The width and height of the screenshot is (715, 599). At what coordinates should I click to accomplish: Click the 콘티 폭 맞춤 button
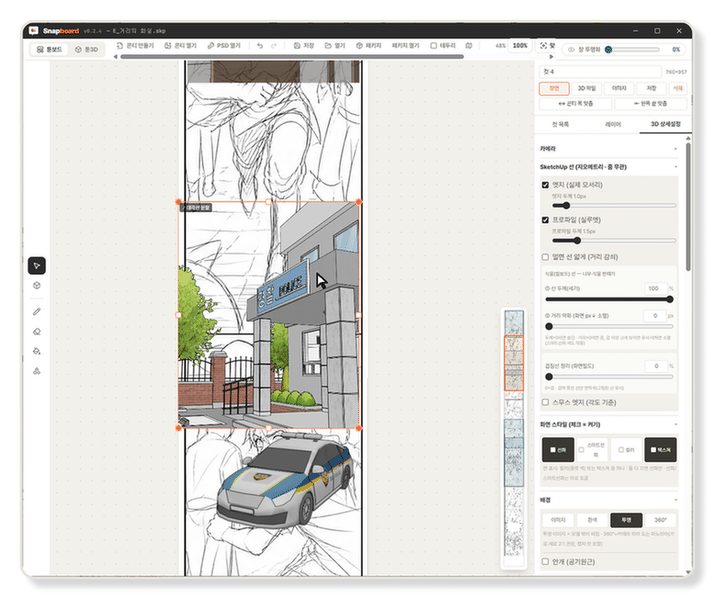(x=576, y=104)
